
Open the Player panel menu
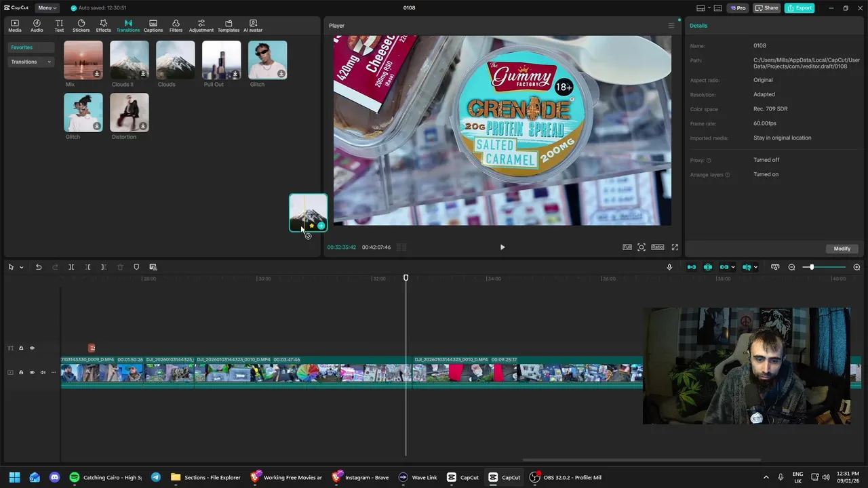pos(671,26)
